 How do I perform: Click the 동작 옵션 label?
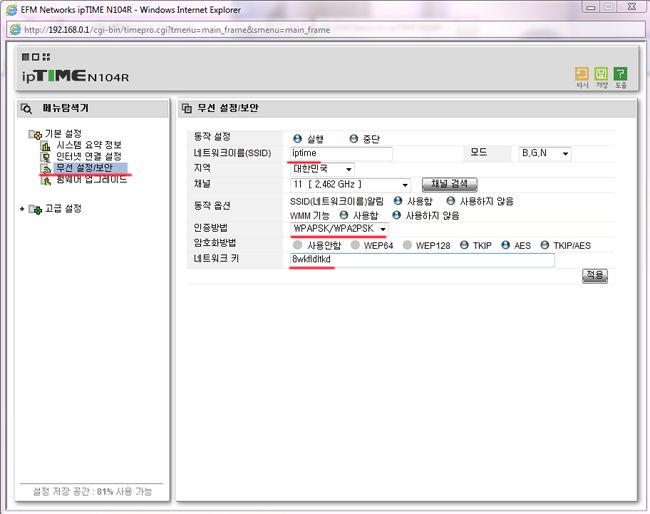(212, 206)
